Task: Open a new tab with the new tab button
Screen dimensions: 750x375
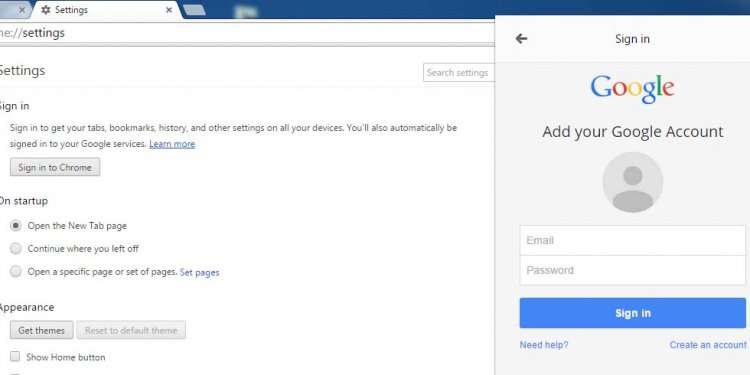Action: pyautogui.click(x=195, y=10)
